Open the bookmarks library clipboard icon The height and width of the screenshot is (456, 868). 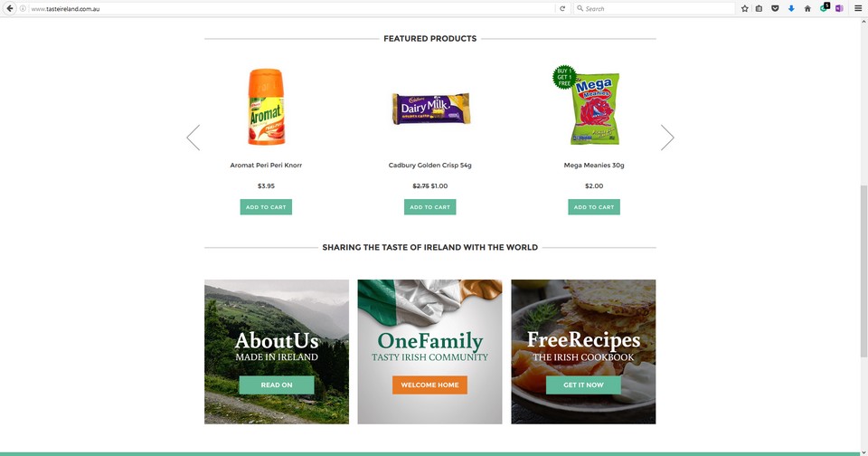(x=759, y=8)
